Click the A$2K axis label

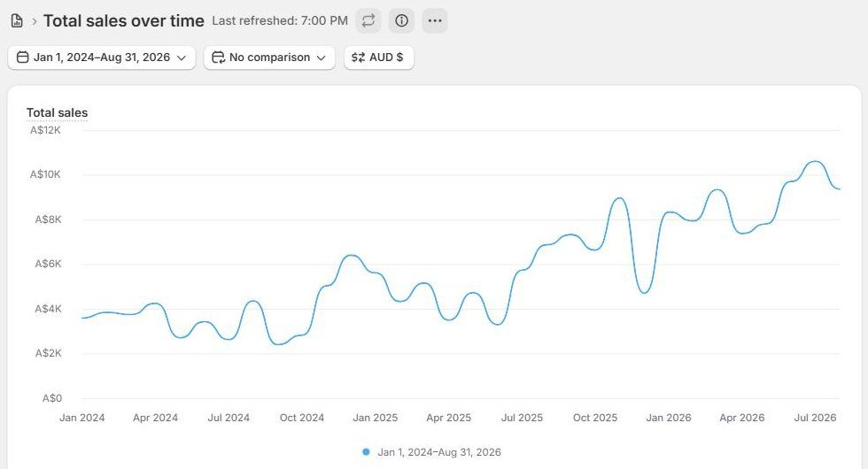pyautogui.click(x=48, y=353)
